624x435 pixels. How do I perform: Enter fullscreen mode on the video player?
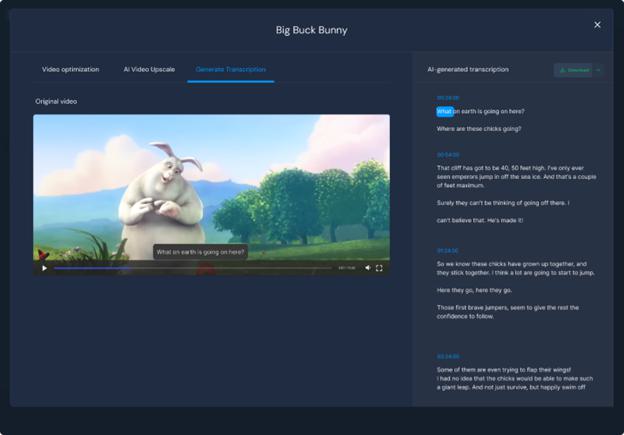[379, 268]
